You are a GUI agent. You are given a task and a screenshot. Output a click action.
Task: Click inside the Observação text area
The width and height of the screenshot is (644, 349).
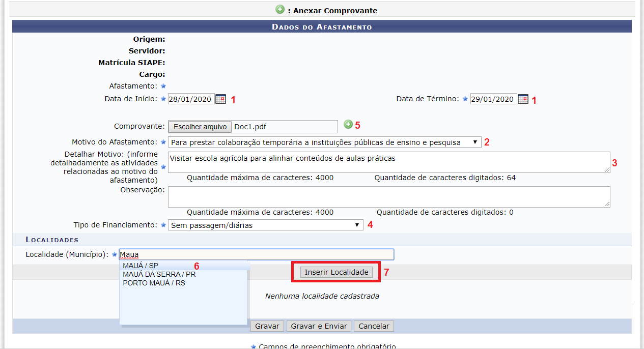(388, 197)
